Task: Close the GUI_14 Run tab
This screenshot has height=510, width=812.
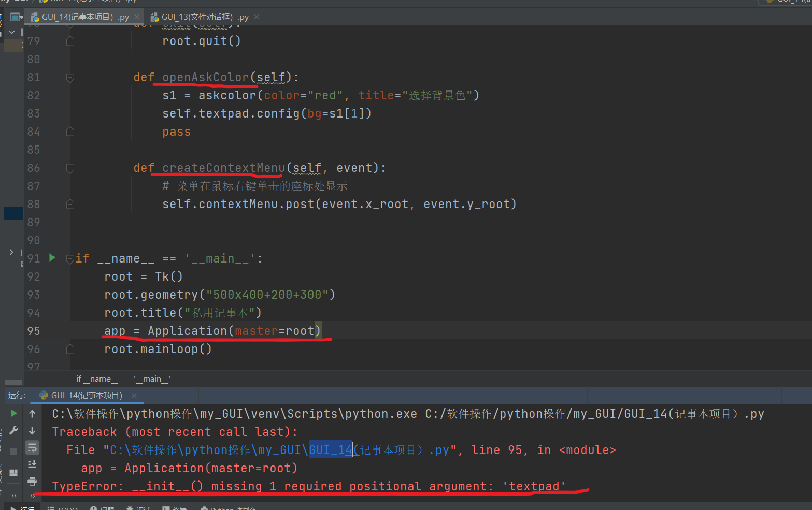Action: pos(134,395)
